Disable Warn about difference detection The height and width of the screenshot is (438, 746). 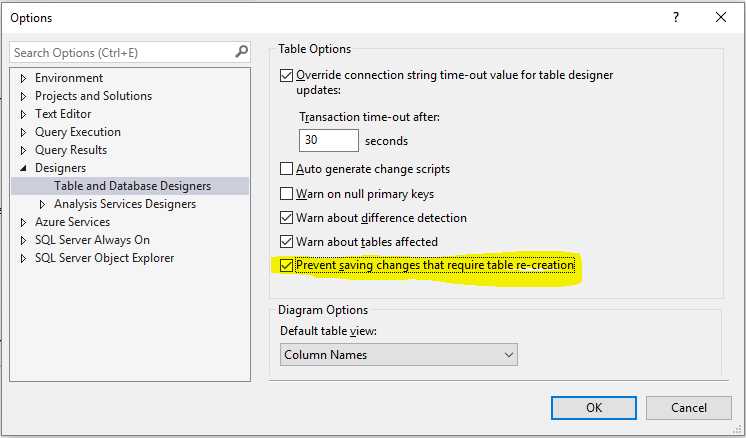pos(287,218)
